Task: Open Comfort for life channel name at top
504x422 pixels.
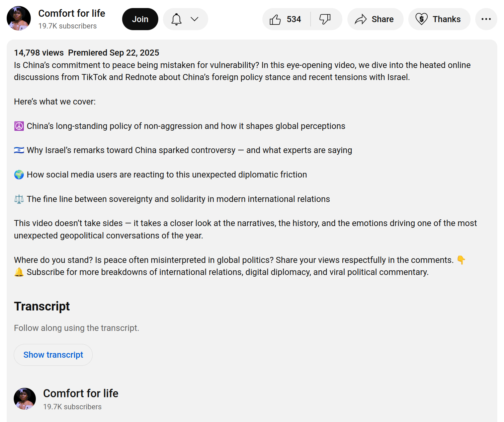Action: click(72, 13)
